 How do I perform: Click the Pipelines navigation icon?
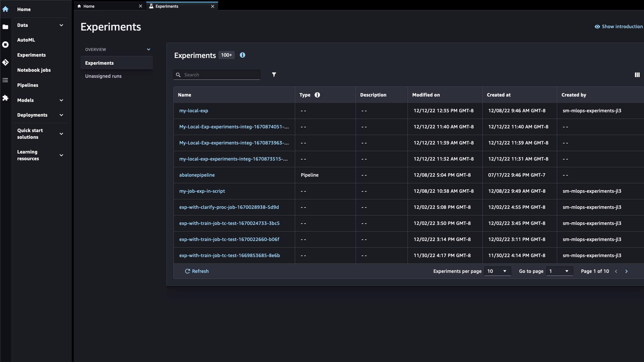tap(5, 79)
